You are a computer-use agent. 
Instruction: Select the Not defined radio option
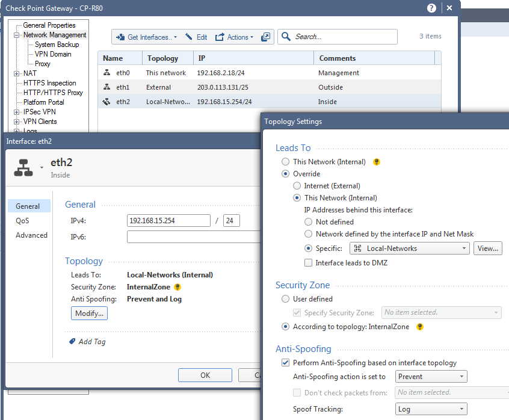click(308, 221)
